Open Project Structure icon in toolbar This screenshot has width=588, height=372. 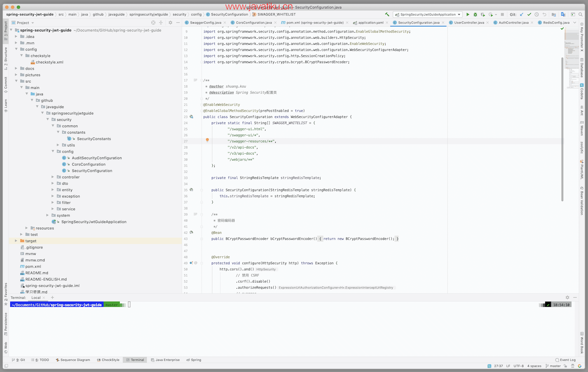point(554,14)
